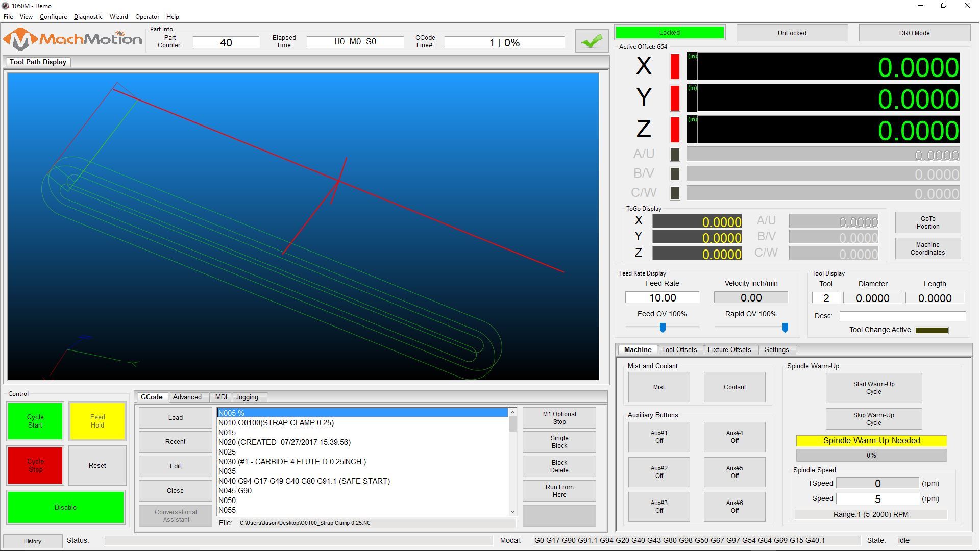
Task: Click the Reset control button
Action: click(x=97, y=465)
